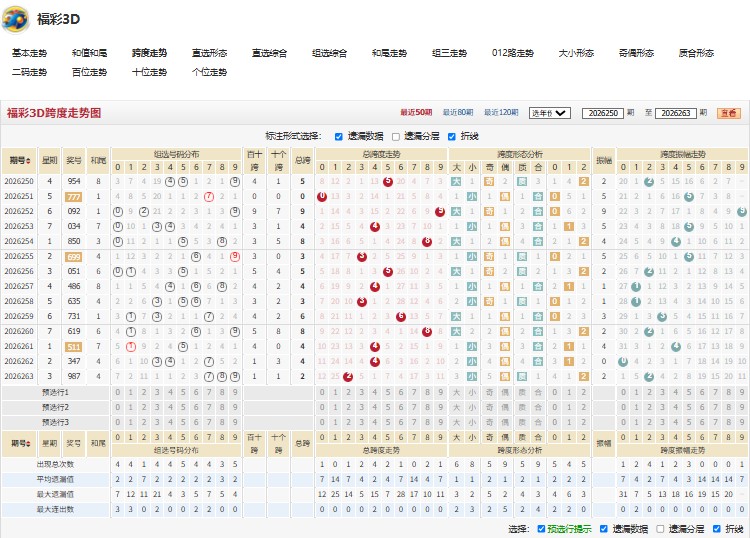
Task: Click 出现总次数 row label
Action: pos(55,464)
